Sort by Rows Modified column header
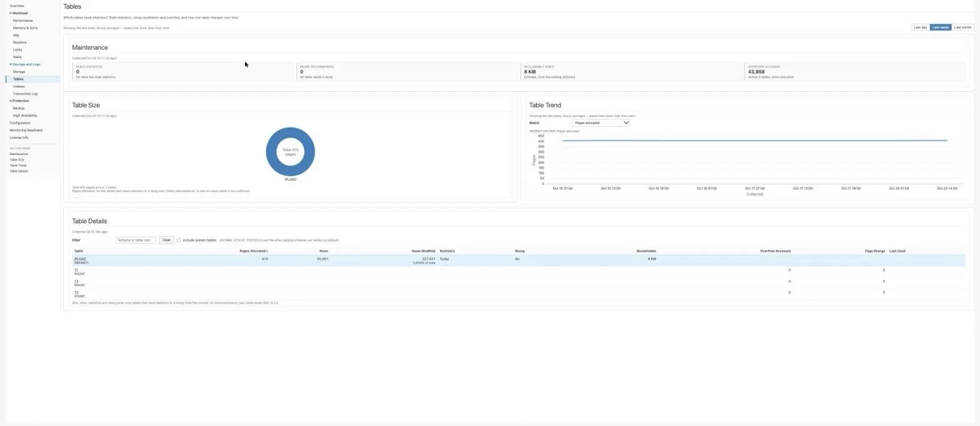This screenshot has height=426, width=980. 423,251
